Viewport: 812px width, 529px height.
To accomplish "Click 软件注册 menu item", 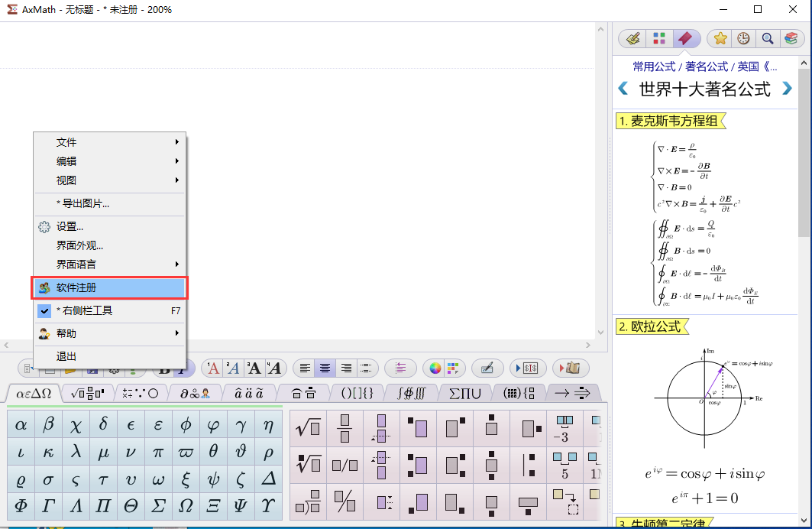I will point(109,287).
